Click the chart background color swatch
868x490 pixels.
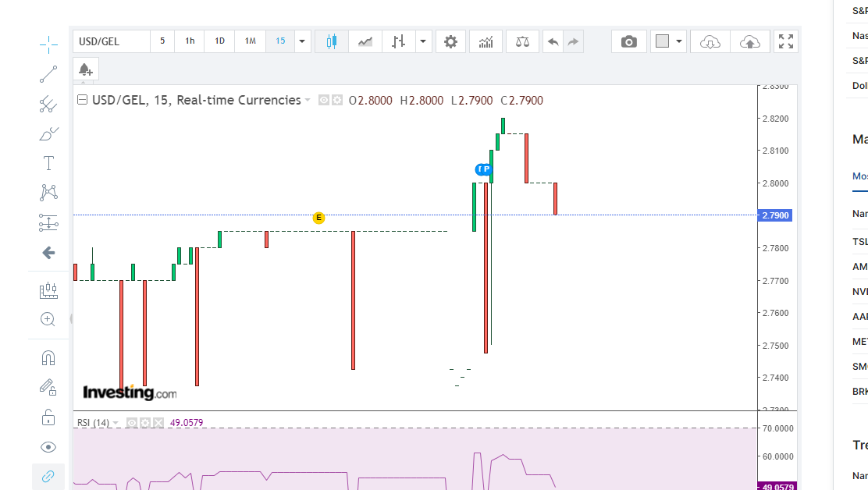662,41
